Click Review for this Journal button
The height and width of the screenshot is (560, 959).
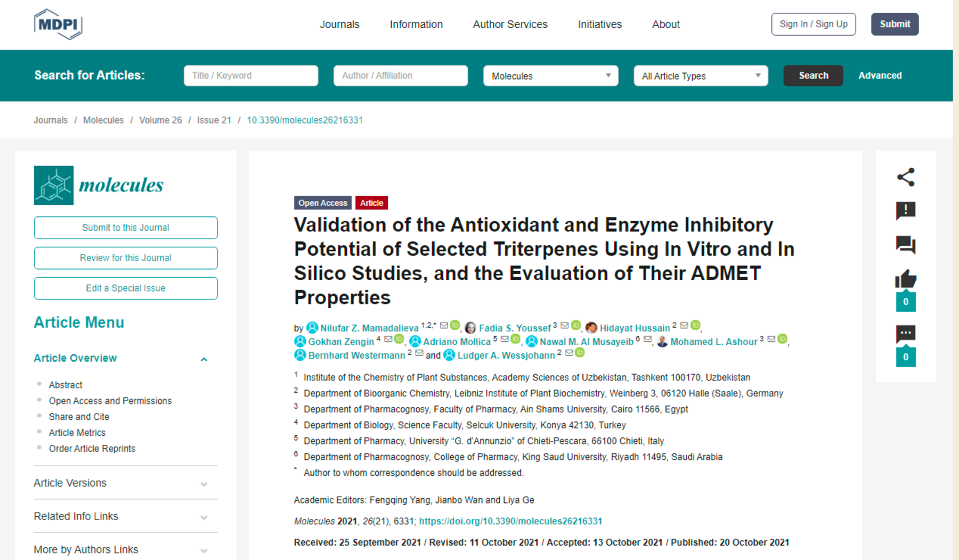tap(126, 258)
